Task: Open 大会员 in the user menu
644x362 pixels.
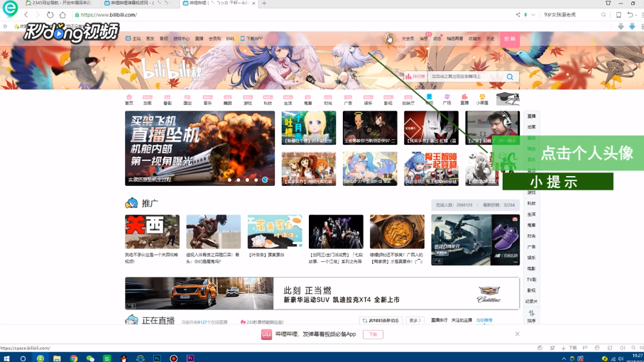Action: [x=408, y=38]
